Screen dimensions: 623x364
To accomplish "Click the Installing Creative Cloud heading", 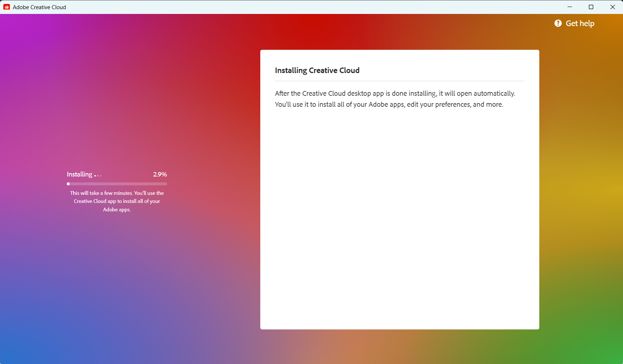I will coord(317,70).
